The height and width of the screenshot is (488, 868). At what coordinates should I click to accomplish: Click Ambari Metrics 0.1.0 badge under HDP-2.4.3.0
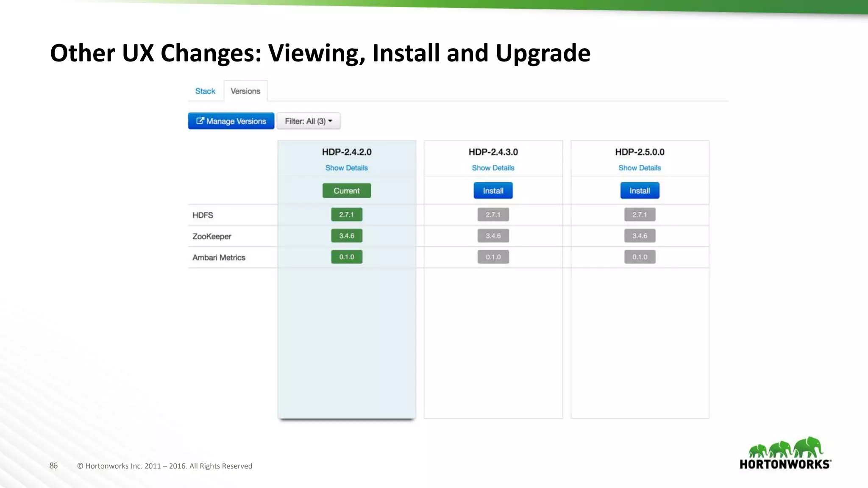493,257
